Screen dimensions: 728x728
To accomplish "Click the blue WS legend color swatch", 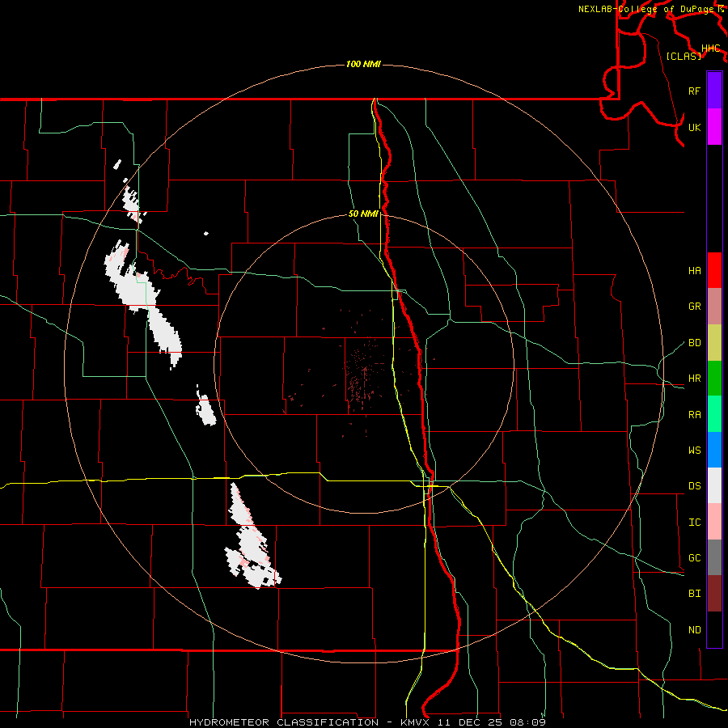I will click(714, 450).
